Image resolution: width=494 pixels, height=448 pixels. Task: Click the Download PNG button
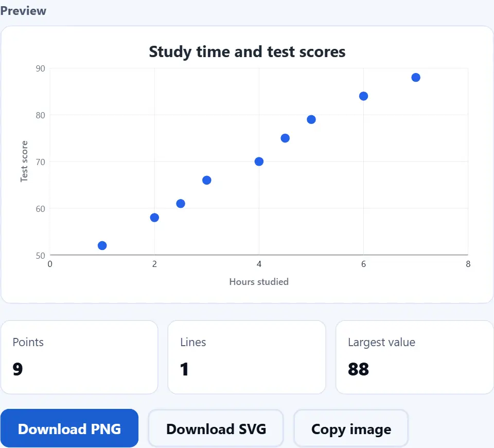69,428
